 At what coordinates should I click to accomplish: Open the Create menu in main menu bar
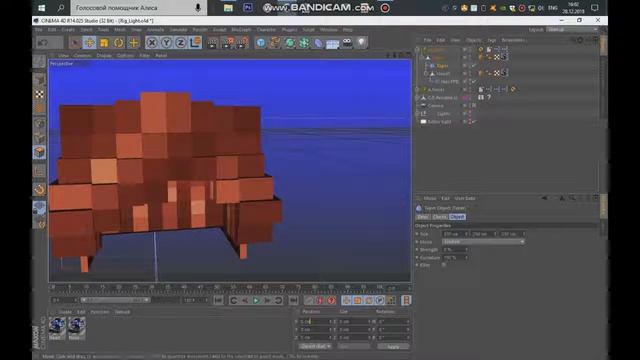click(68, 30)
